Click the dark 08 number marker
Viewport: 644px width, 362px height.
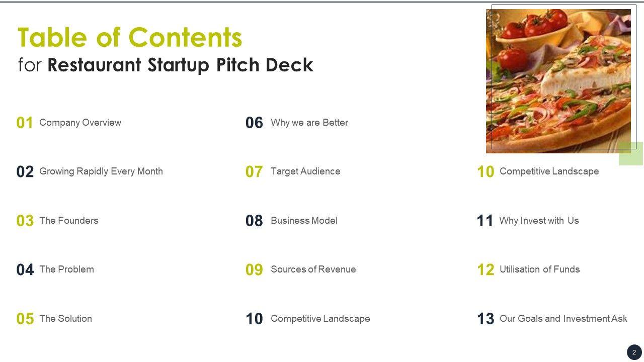click(254, 221)
